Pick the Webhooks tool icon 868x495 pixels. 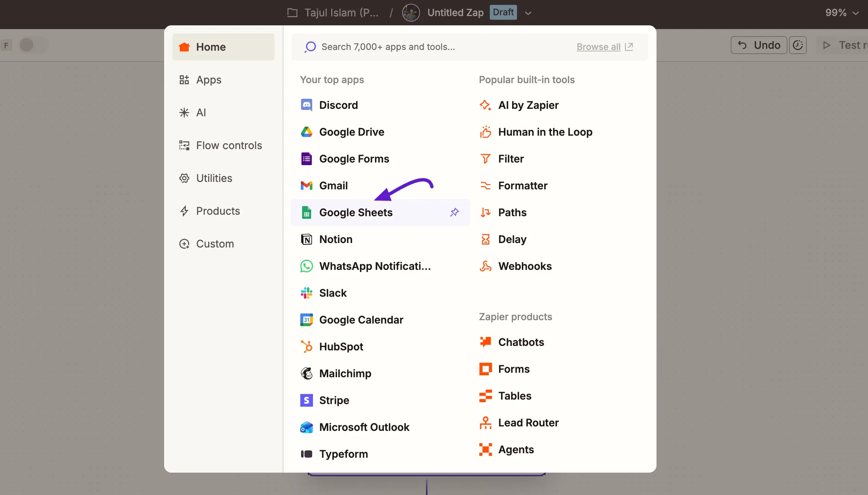pos(485,266)
